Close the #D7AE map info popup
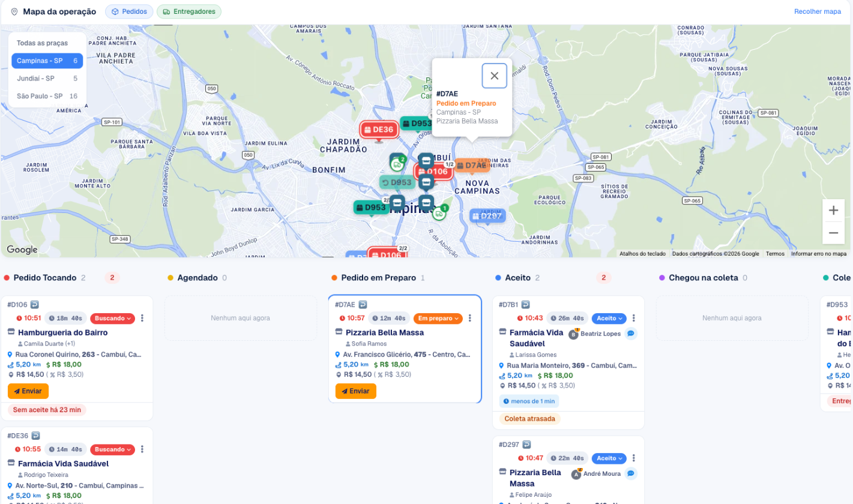The image size is (853, 504). click(x=494, y=76)
